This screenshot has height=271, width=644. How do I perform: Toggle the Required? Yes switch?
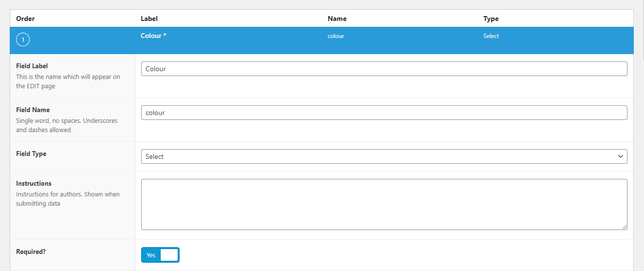(x=160, y=255)
